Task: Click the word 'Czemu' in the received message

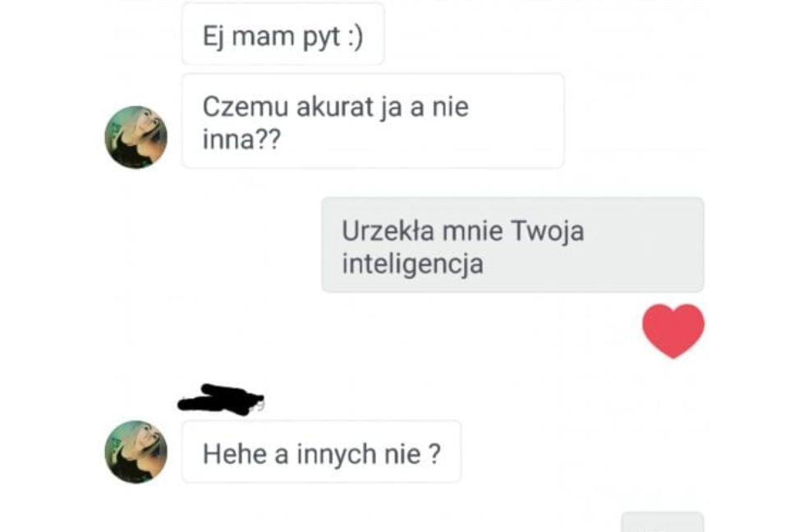Action: click(x=246, y=107)
